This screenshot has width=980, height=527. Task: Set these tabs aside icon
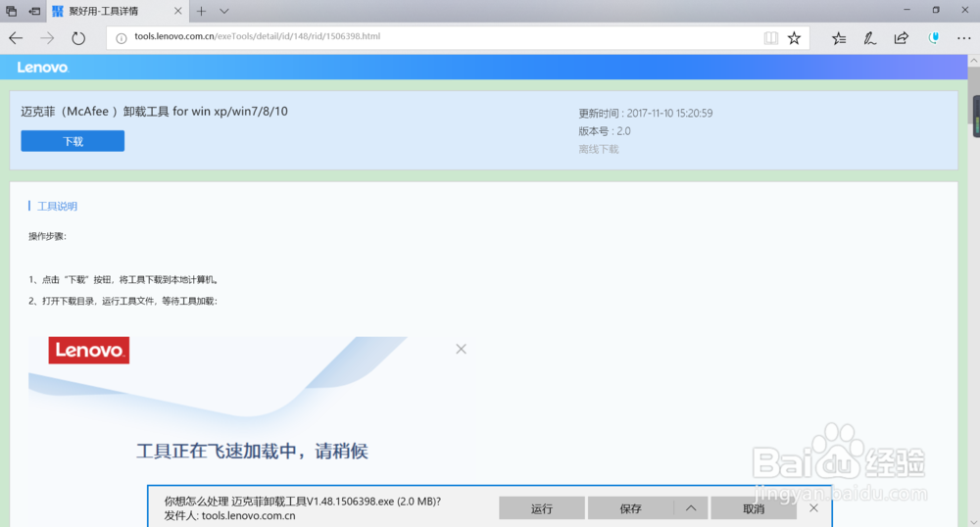click(35, 11)
